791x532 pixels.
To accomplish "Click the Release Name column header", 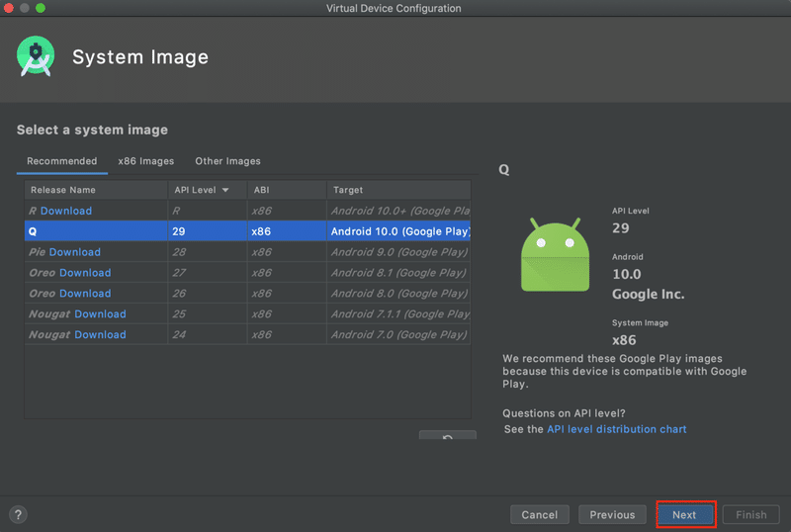I will 63,190.
